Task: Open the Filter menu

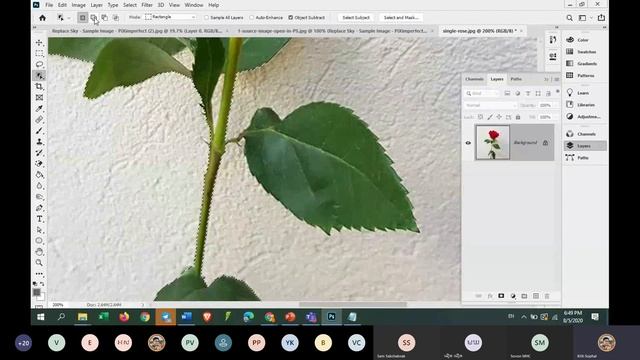Action: click(147, 5)
